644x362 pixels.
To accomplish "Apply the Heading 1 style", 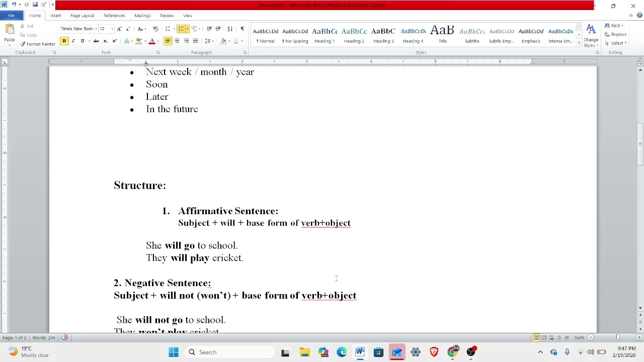I will pyautogui.click(x=325, y=35).
